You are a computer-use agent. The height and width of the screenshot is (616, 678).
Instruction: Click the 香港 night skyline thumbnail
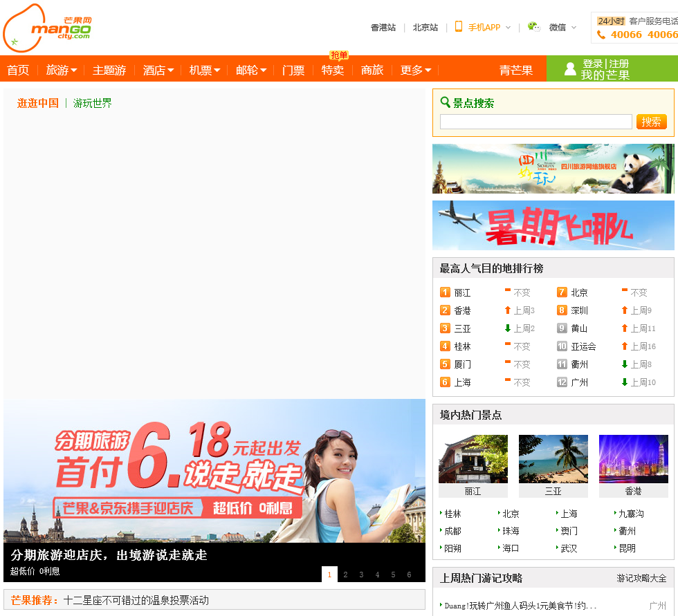(633, 459)
